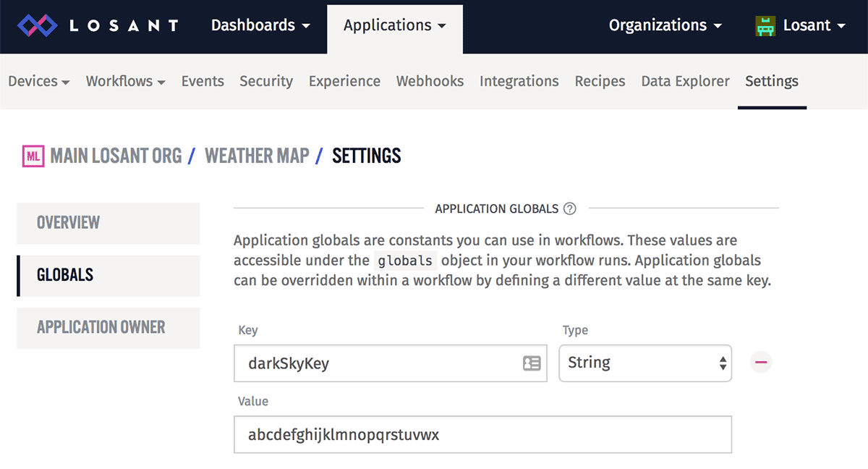
Task: Go to the Integrations tab
Action: [519, 81]
